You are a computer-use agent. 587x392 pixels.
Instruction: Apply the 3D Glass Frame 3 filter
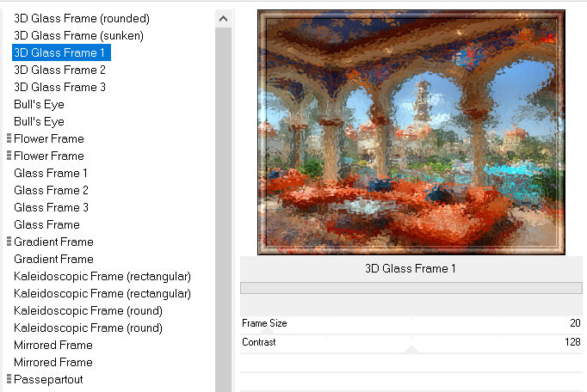(60, 87)
